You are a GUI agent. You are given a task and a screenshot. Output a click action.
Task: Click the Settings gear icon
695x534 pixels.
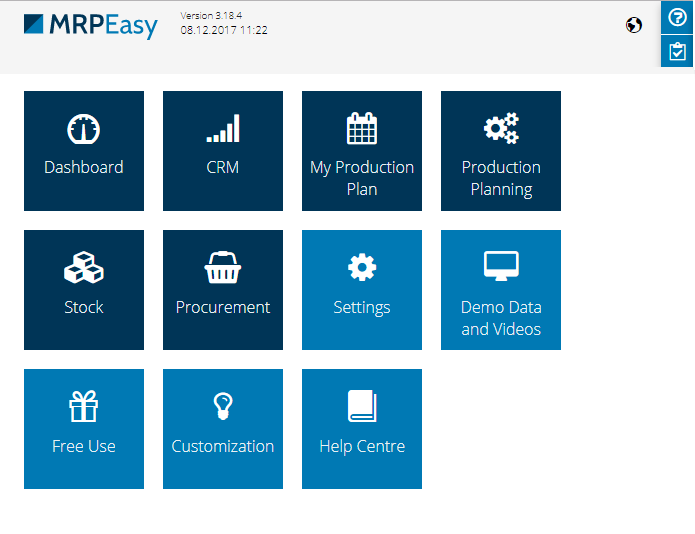coord(362,267)
